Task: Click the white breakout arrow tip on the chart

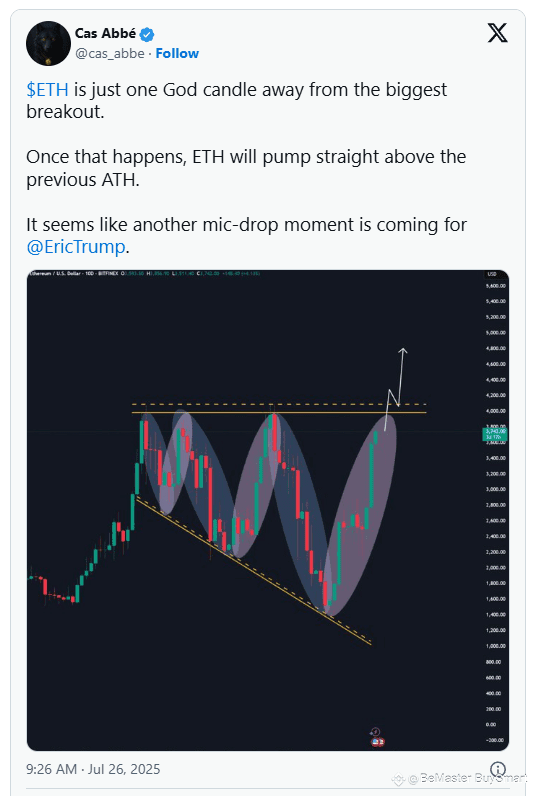Action: tap(403, 350)
